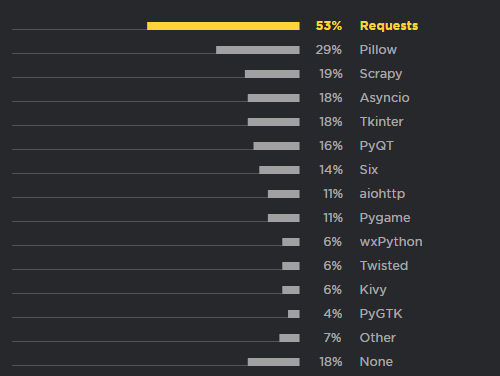Select the Pygame bar

284,218
